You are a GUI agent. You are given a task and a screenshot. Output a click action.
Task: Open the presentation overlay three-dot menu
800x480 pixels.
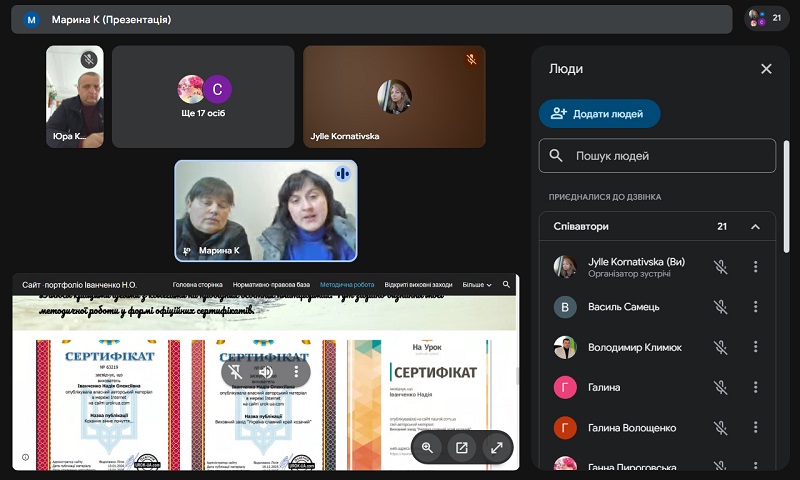coord(296,372)
